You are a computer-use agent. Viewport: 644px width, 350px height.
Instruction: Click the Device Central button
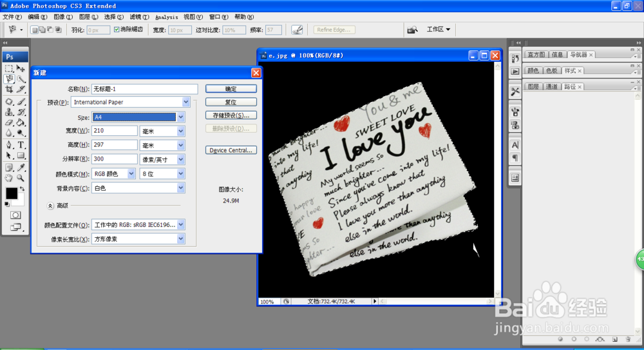pyautogui.click(x=231, y=150)
